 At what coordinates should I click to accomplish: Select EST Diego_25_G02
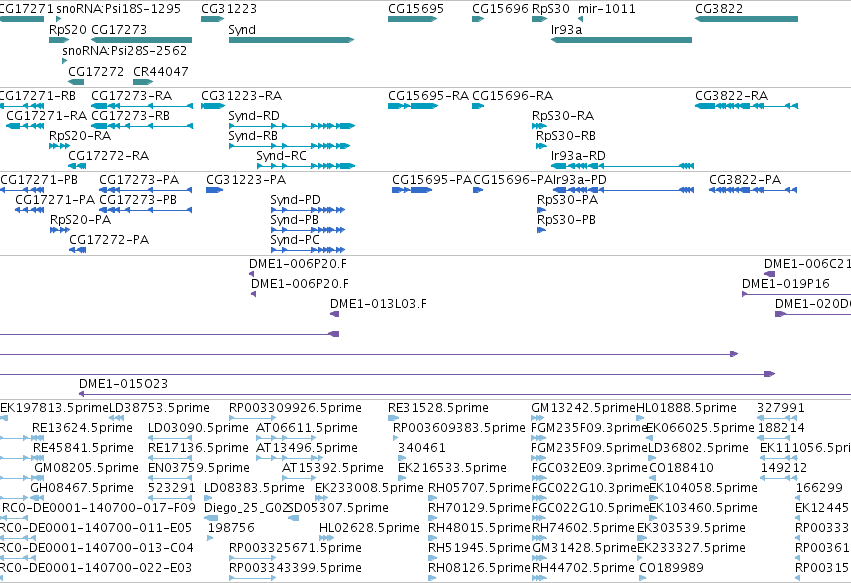pyautogui.click(x=211, y=518)
